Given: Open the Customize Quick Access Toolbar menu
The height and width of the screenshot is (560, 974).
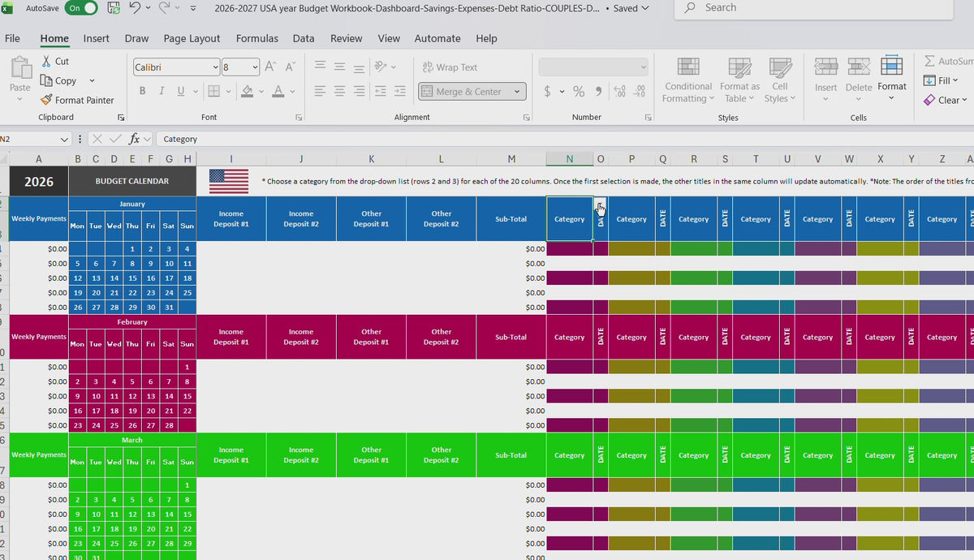Looking at the screenshot, I should point(192,8).
